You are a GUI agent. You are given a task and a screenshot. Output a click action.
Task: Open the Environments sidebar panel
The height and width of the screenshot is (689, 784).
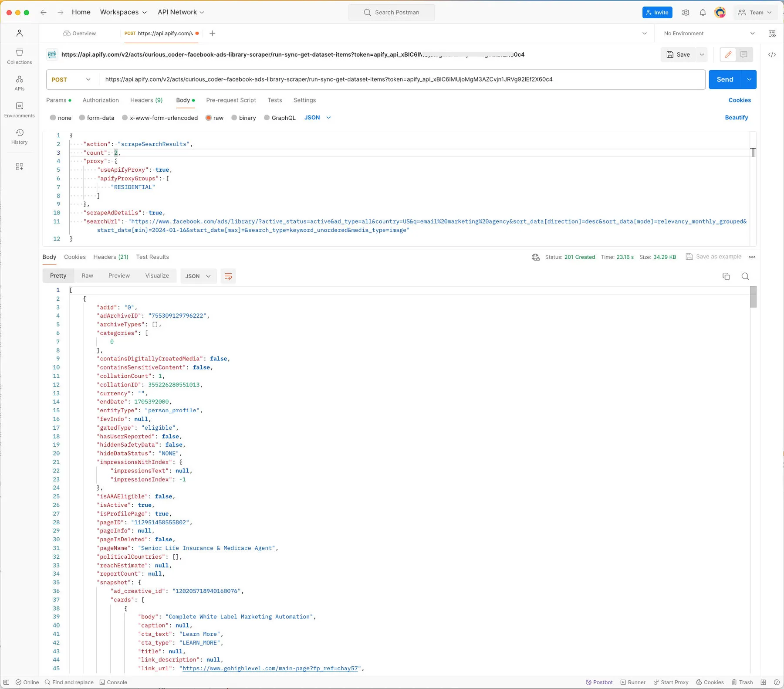[x=20, y=110]
